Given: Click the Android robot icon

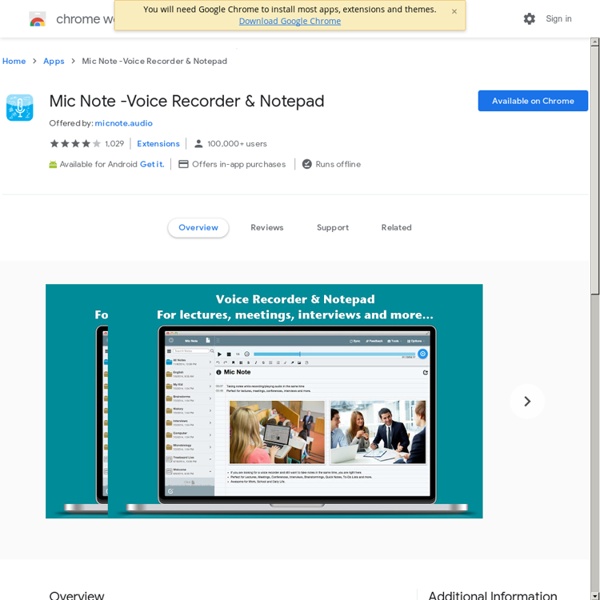Looking at the screenshot, I should (53, 165).
